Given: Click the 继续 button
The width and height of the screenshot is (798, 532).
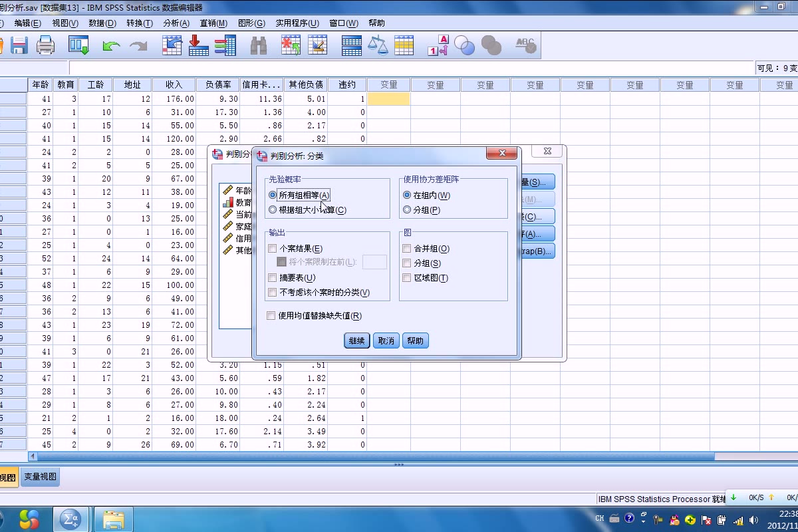Looking at the screenshot, I should pos(356,340).
